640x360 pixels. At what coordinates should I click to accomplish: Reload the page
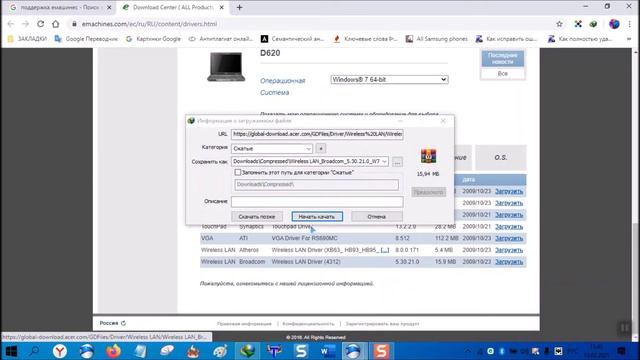40,24
